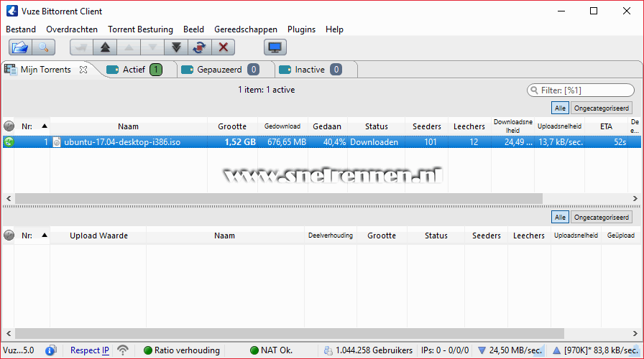Open the Bestand menu
The width and height of the screenshot is (644, 359).
click(21, 29)
